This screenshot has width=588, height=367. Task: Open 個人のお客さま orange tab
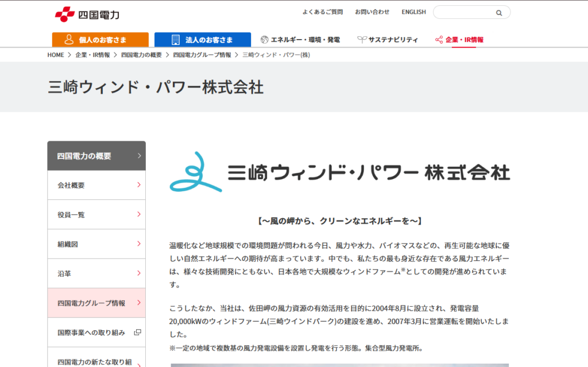100,40
